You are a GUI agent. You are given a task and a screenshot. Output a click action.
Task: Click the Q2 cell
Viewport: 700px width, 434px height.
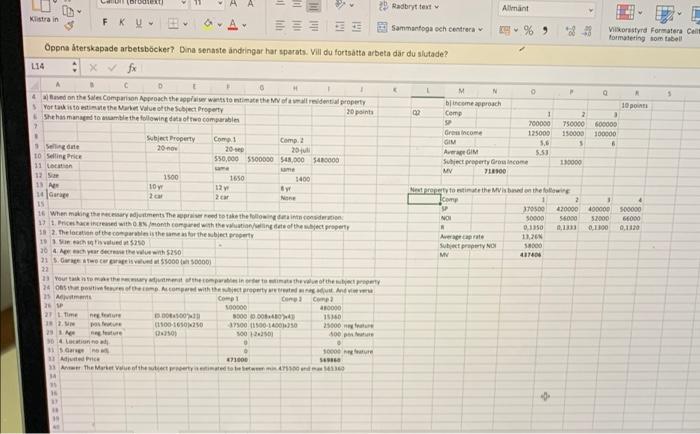[416, 113]
